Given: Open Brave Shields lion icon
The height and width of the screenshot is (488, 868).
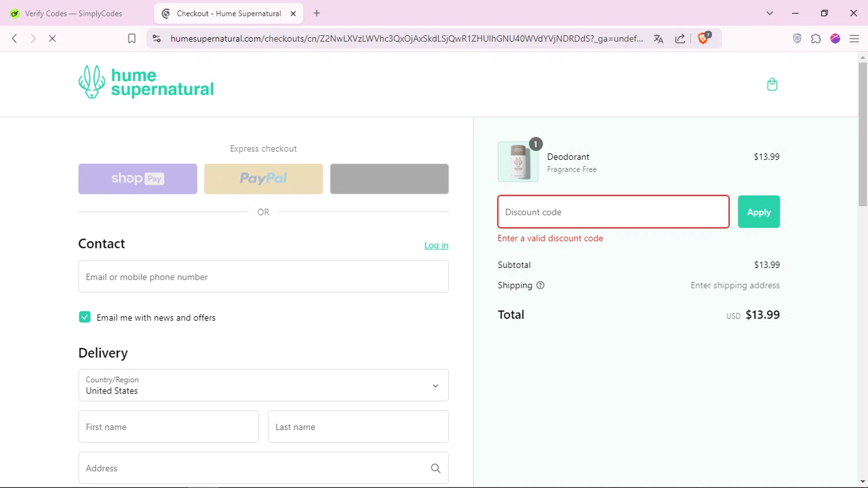Looking at the screenshot, I should click(x=704, y=38).
